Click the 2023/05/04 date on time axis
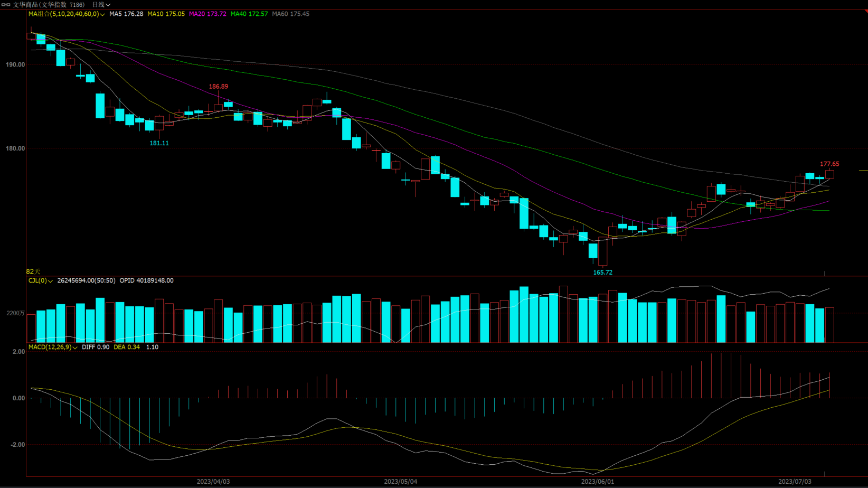This screenshot has width=868, height=488. (x=400, y=482)
